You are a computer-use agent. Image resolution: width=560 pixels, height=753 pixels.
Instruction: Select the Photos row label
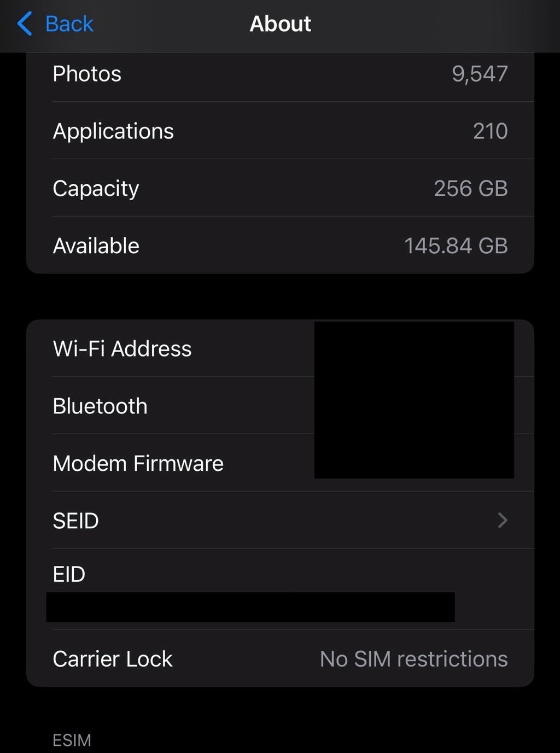tap(87, 74)
